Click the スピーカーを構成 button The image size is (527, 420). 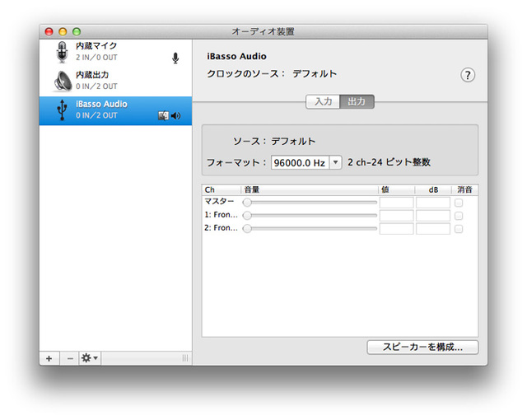click(422, 348)
